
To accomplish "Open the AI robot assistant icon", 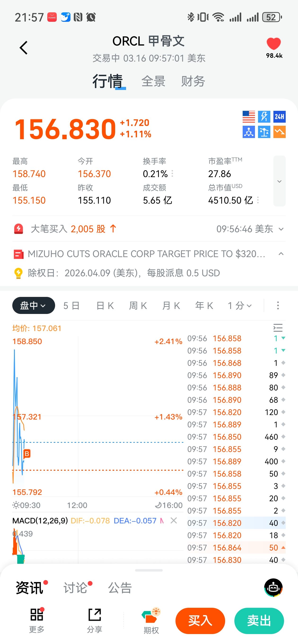I will tap(273, 587).
